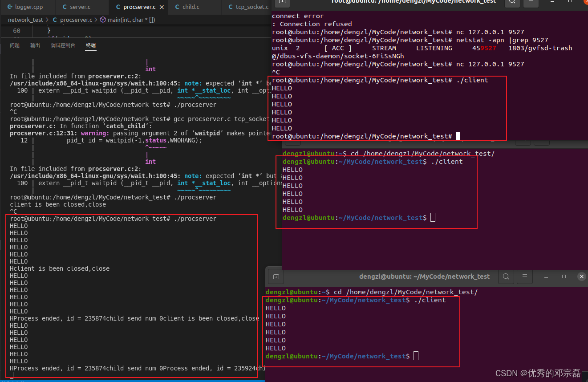Click network_test in the breadcrumb
Screen dimensions: 588x382
[26, 20]
